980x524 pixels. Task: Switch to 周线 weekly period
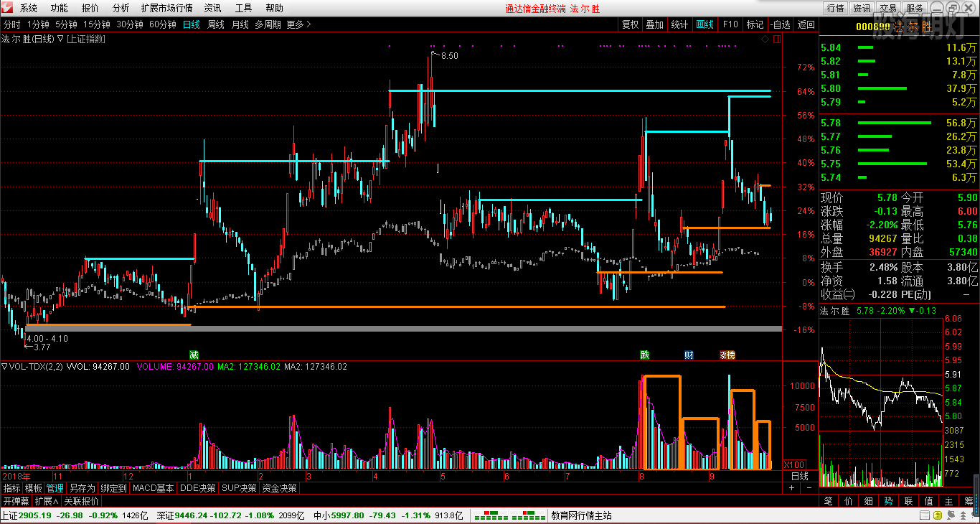216,24
